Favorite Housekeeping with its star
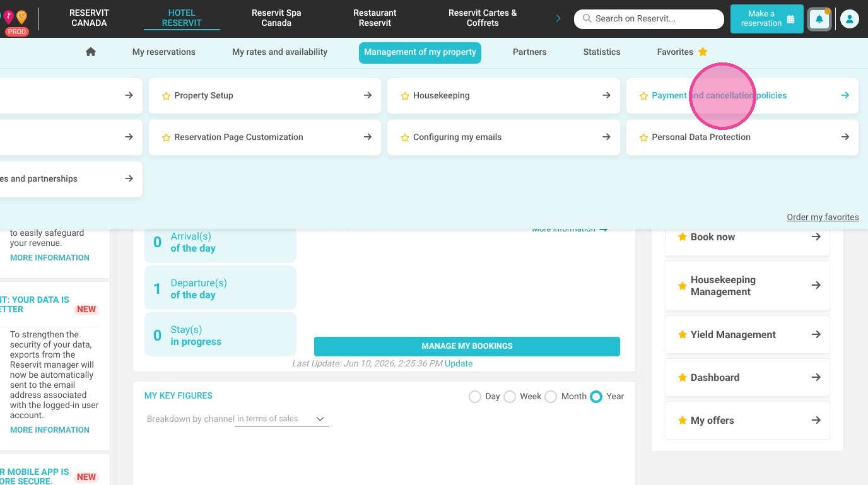The height and width of the screenshot is (485, 868). [x=405, y=96]
